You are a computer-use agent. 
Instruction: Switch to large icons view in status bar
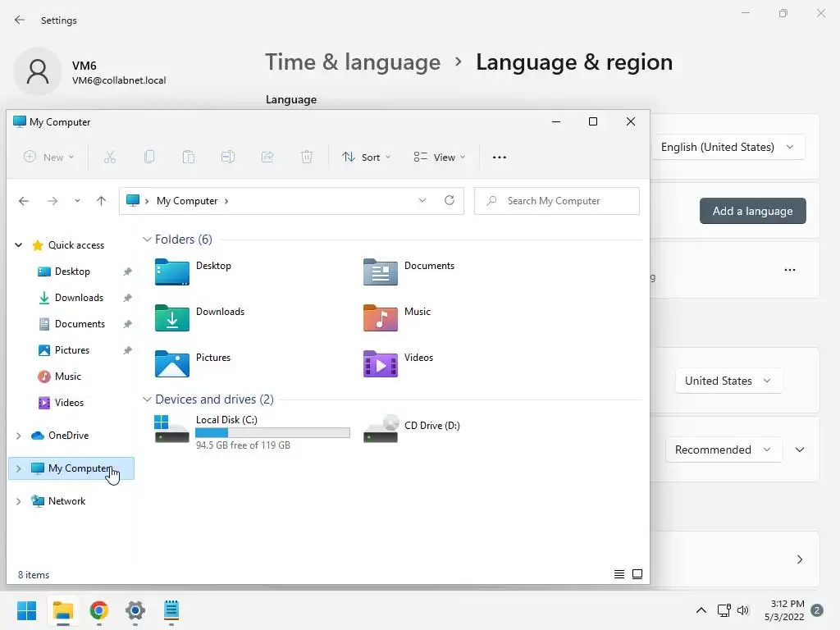click(637, 574)
